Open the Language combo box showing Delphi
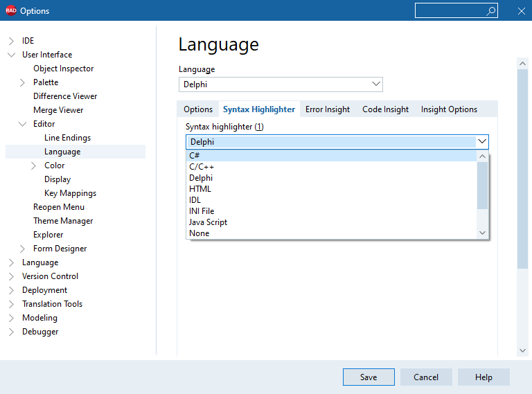532x394 pixels. 281,84
